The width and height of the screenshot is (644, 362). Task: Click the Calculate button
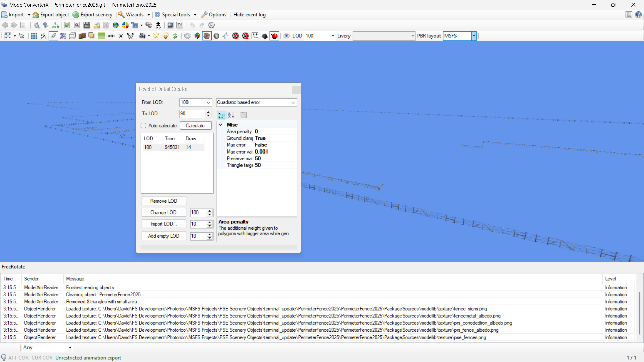pyautogui.click(x=196, y=126)
